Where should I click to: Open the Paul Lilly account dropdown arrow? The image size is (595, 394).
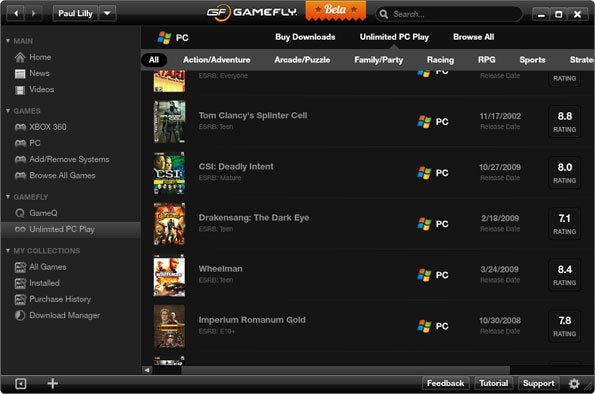(107, 14)
